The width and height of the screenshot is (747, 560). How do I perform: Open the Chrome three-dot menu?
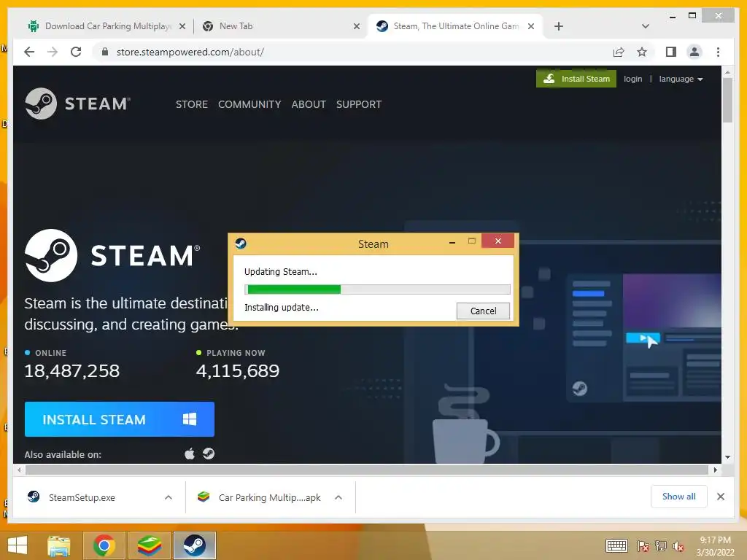click(x=718, y=52)
